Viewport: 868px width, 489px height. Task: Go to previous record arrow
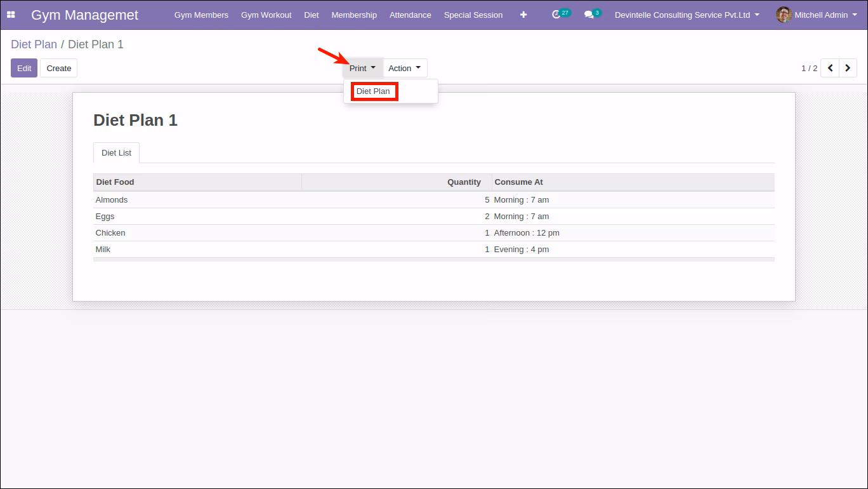pyautogui.click(x=830, y=68)
